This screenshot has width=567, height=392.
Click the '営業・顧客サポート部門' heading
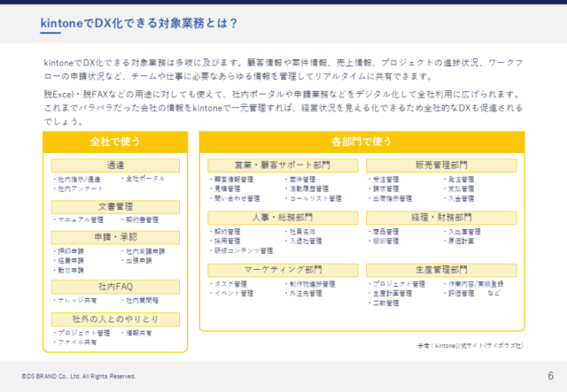tap(283, 165)
